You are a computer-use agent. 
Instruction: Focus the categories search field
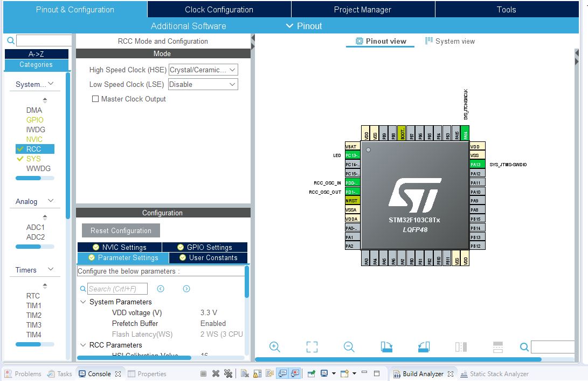(x=44, y=40)
